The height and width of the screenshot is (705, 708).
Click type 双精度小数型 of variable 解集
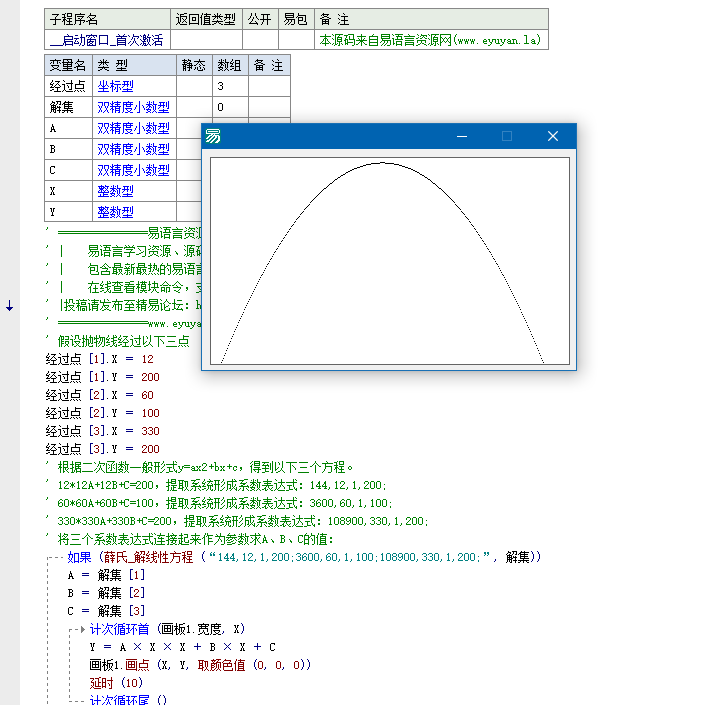pos(134,107)
